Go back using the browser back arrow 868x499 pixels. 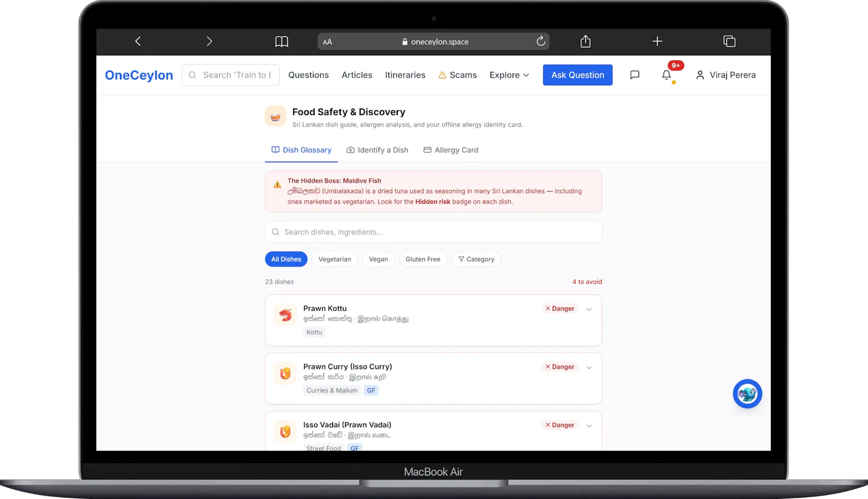click(x=138, y=41)
